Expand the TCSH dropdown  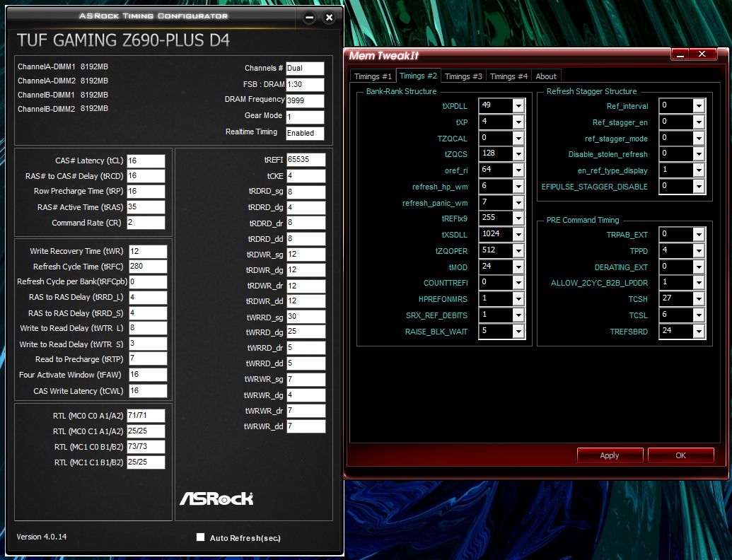(x=698, y=299)
